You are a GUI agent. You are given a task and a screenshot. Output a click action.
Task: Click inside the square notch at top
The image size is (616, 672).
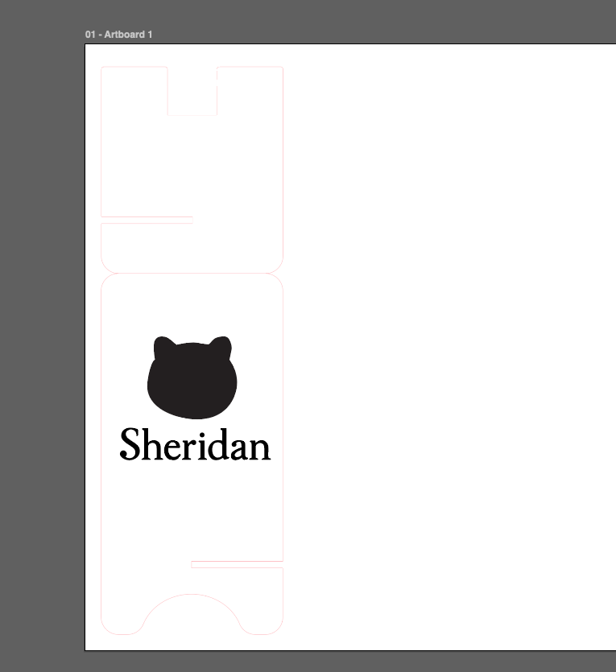point(192,90)
